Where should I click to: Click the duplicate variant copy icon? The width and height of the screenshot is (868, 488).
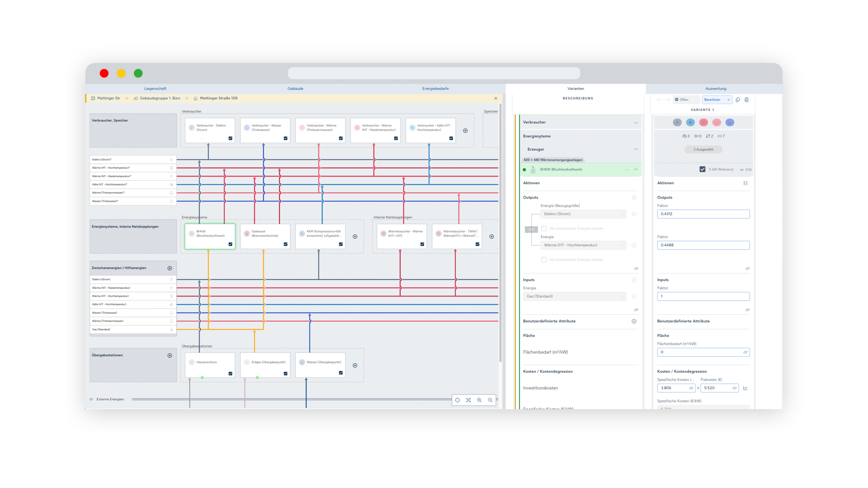pyautogui.click(x=737, y=100)
